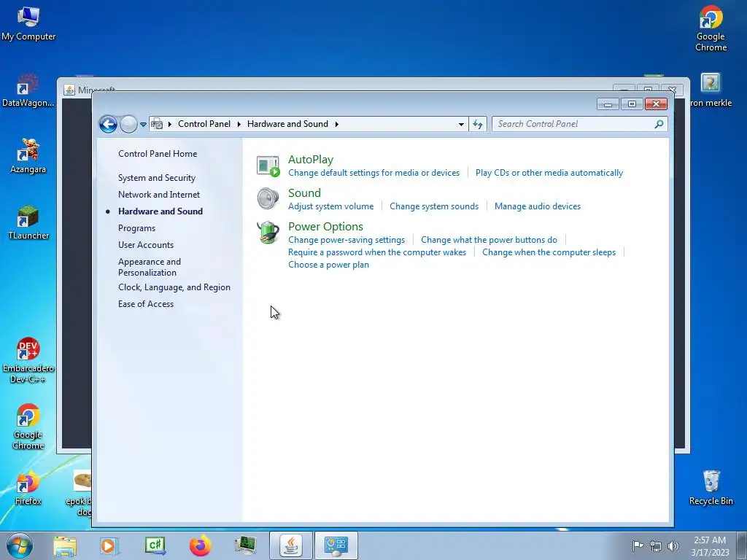This screenshot has width=747, height=560.
Task: Select the Google Chrome icon on desktop's right side
Action: click(x=711, y=28)
